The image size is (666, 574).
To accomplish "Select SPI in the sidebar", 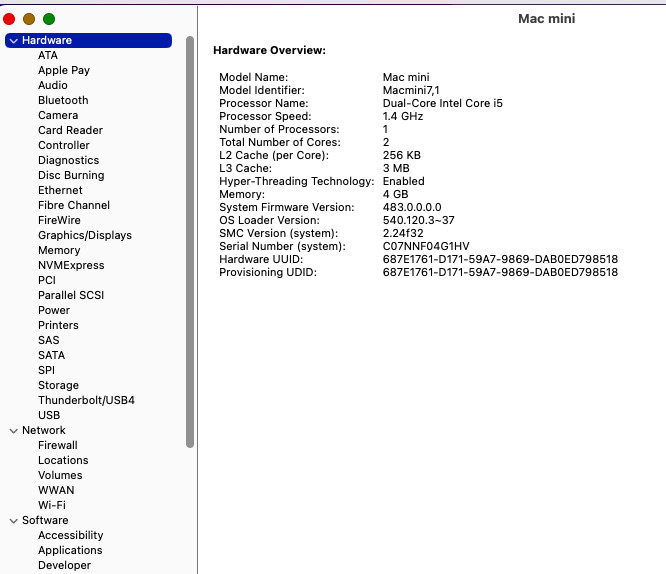I will pos(46,370).
